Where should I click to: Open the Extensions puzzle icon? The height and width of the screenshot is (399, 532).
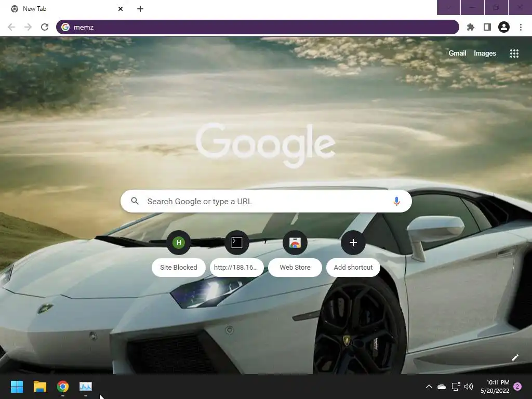(471, 27)
